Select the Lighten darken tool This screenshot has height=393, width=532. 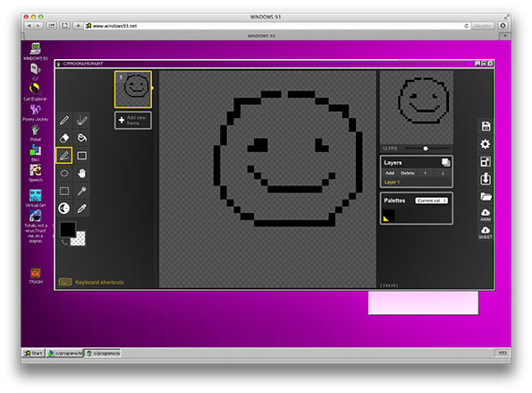click(64, 209)
